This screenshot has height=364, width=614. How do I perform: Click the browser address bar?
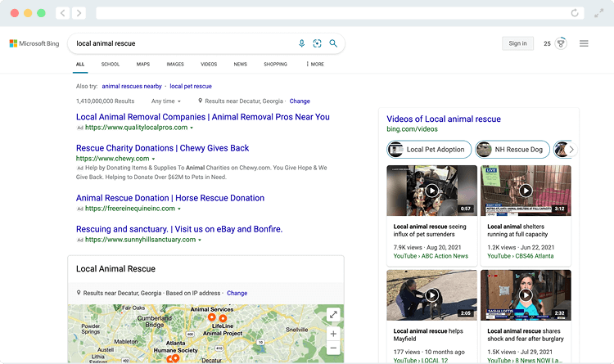[x=340, y=13]
